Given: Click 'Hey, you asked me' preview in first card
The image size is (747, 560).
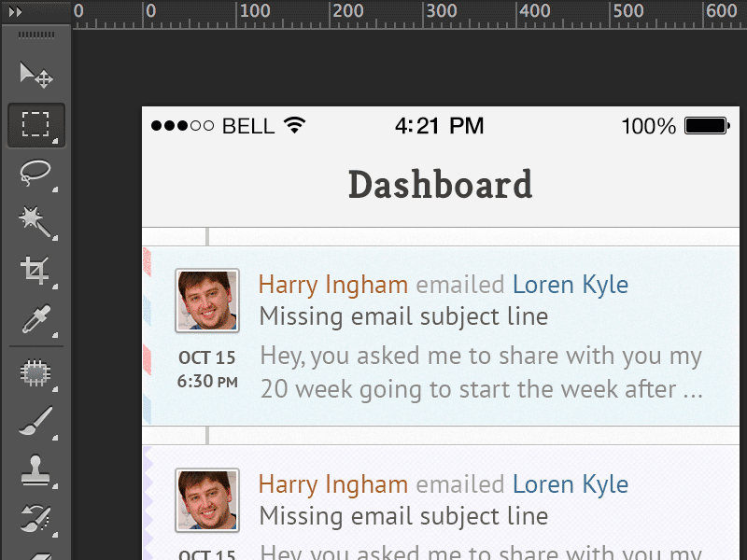Looking at the screenshot, I should 481,357.
